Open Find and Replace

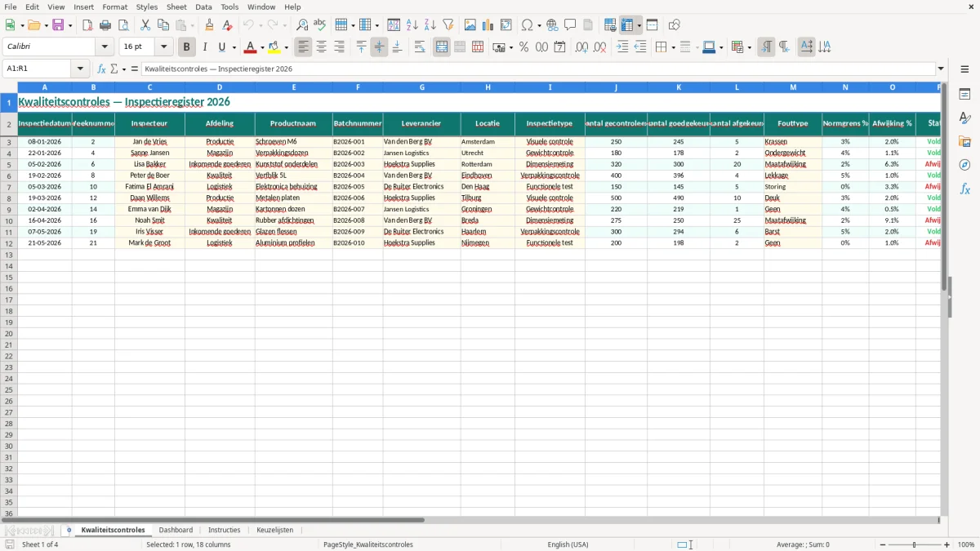click(302, 25)
